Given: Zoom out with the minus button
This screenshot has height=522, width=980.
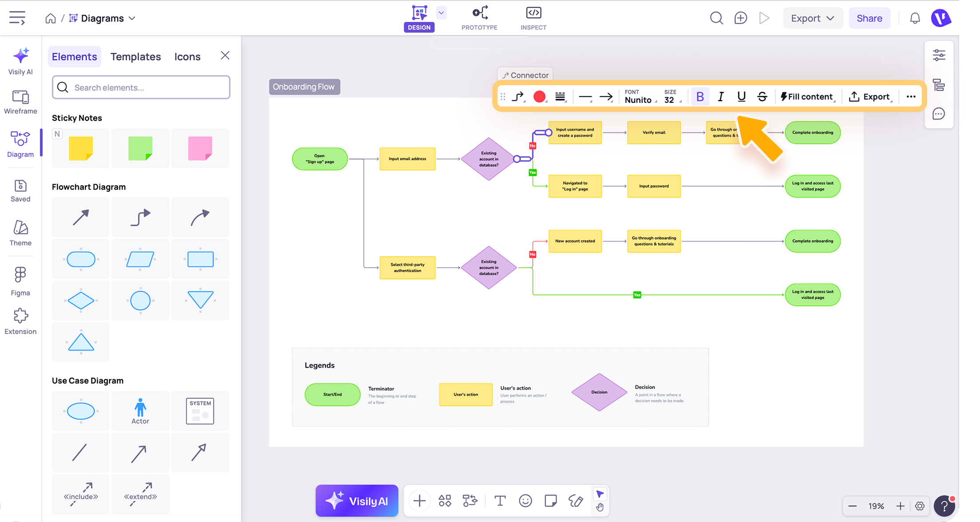Looking at the screenshot, I should [x=853, y=506].
